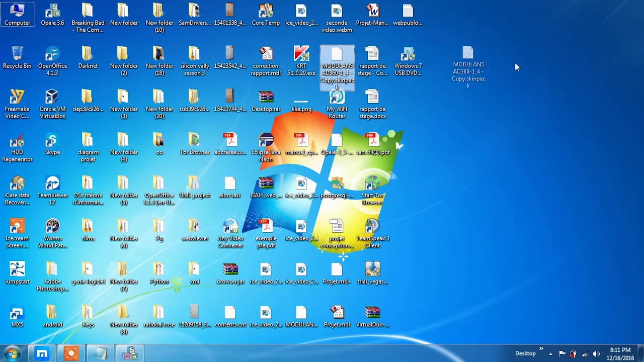Select the Desktop.rar archive
Image resolution: width=644 pixels, height=362 pixels.
click(266, 101)
